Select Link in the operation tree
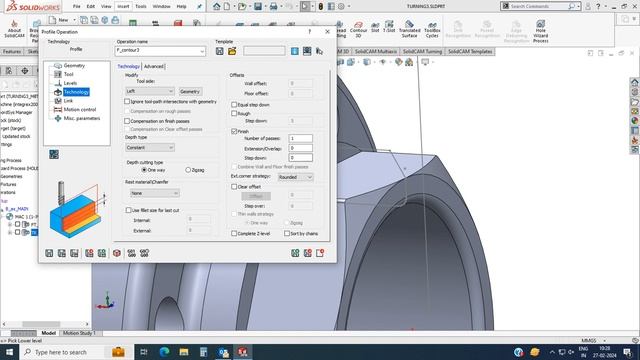This screenshot has height=360, width=640. tap(68, 100)
